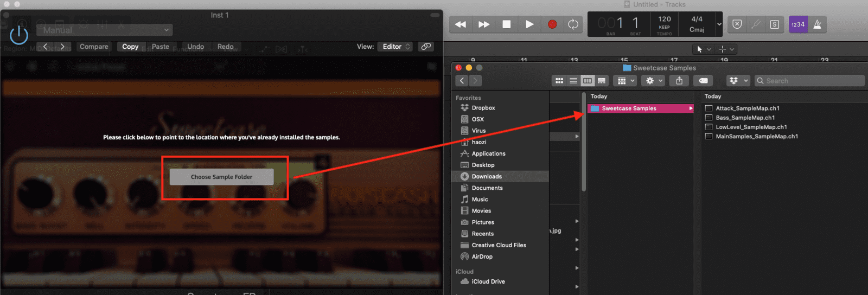This screenshot has width=868, height=295.
Task: Toggle the plug-in power bypass button
Action: 19,35
